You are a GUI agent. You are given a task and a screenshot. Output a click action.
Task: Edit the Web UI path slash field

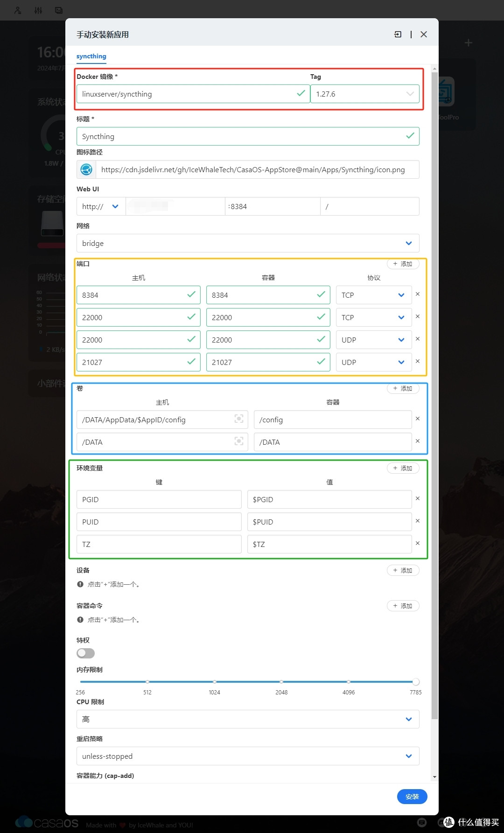(x=370, y=206)
